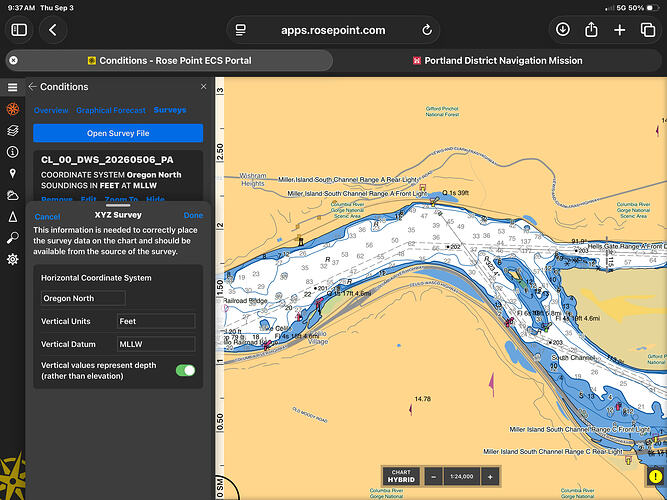Select the Conditions - Rose Point ECS Portal tab
This screenshot has height=500, width=667.
coord(169,60)
